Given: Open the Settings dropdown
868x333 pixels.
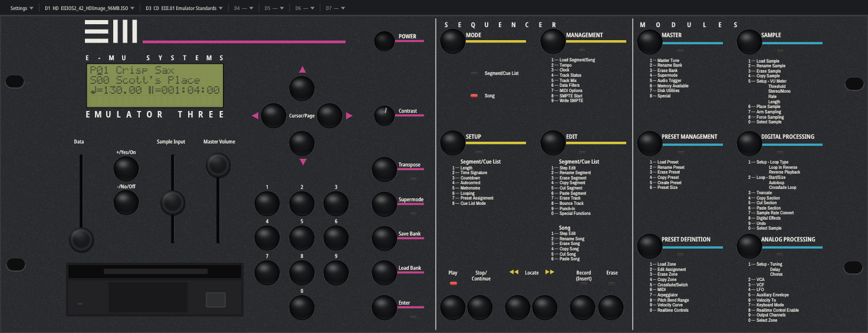Looking at the screenshot, I should (22, 8).
